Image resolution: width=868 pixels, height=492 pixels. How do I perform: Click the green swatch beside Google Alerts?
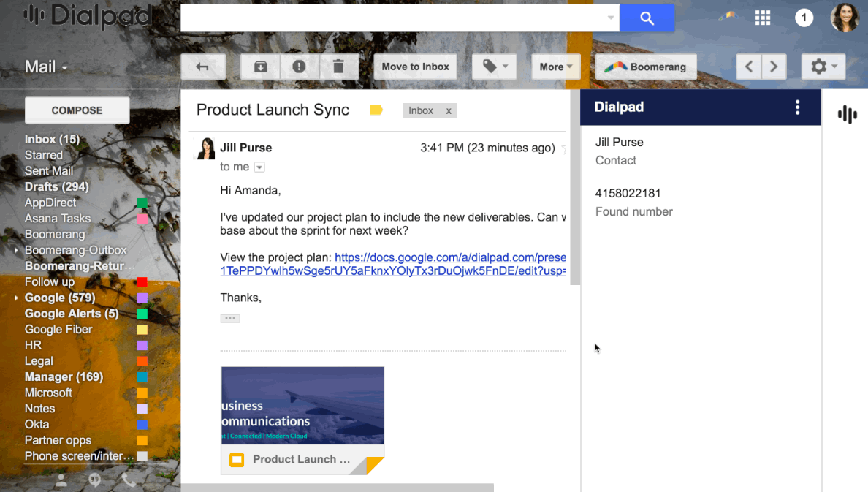coord(142,313)
